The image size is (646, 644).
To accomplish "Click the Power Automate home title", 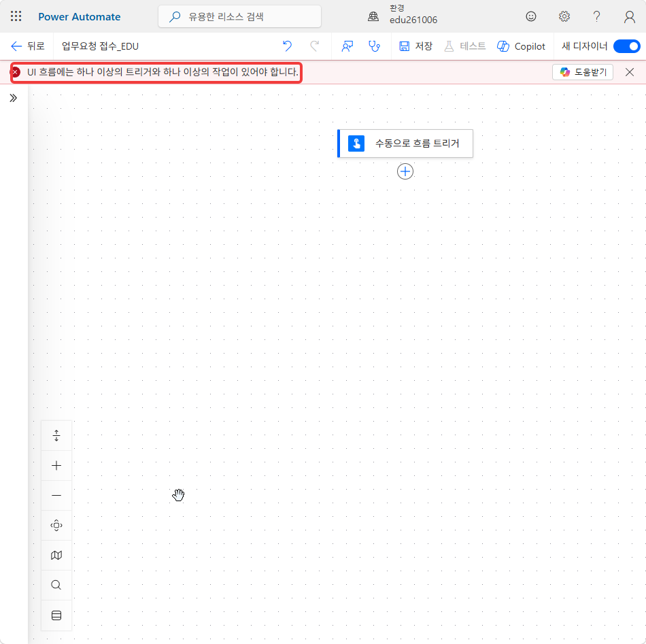I will click(x=79, y=17).
